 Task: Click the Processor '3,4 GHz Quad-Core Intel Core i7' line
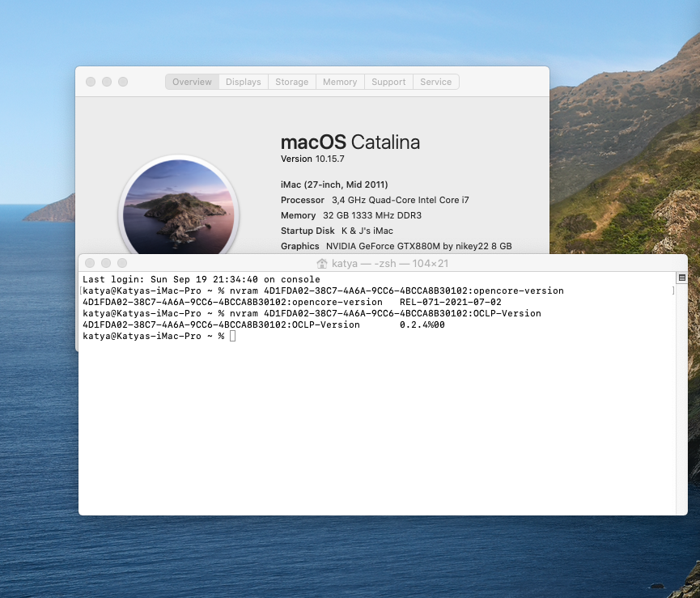(375, 200)
